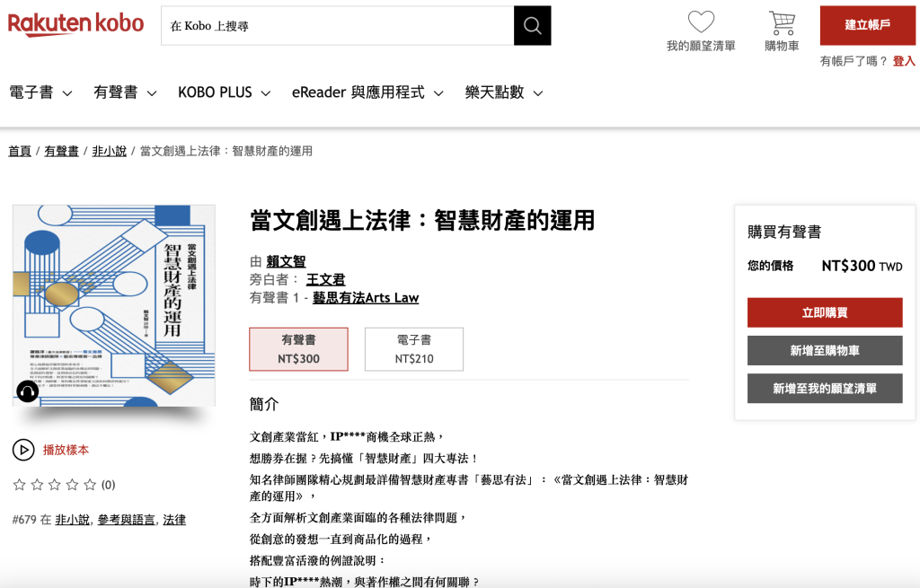Click the 立即購買 button
Viewport: 920px width, 588px height.
click(824, 312)
